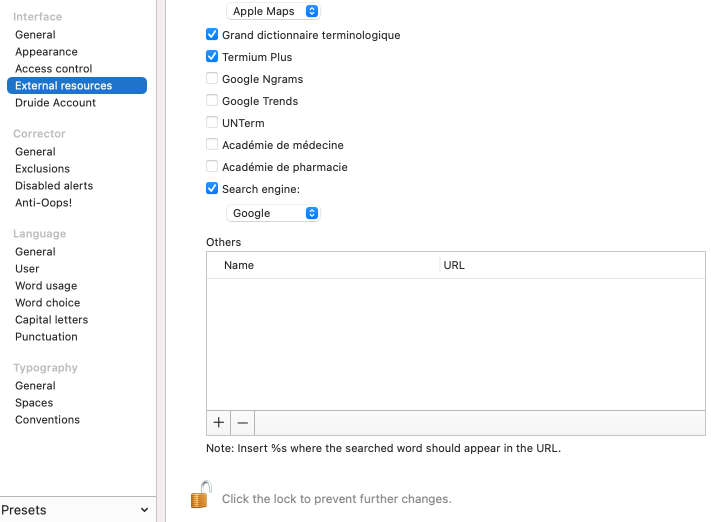Enable the Google Ngrams checkbox
The image size is (711, 522).
(212, 79)
